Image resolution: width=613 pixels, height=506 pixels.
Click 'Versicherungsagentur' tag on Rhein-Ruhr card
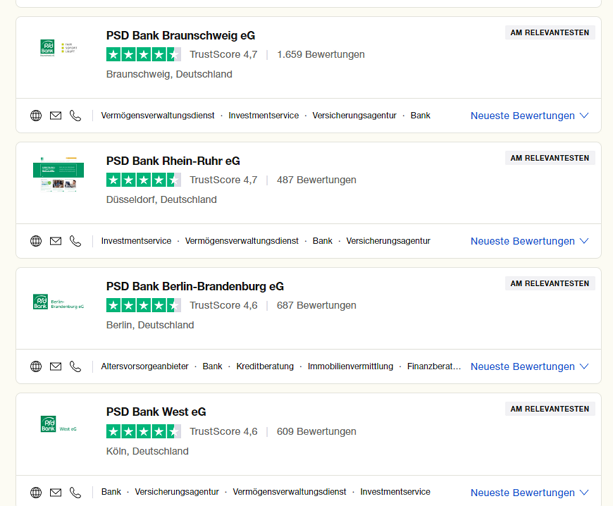(x=388, y=241)
